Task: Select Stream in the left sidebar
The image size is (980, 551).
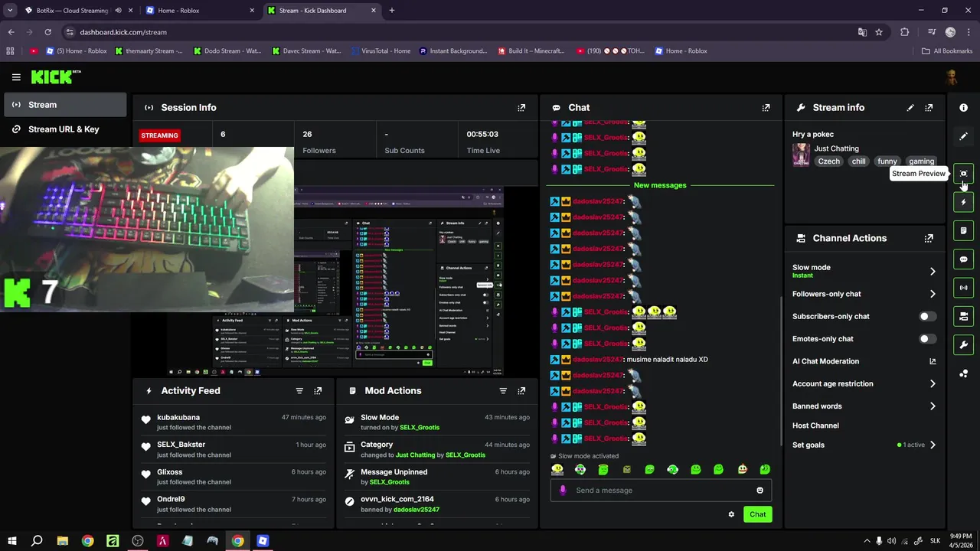Action: click(x=65, y=105)
